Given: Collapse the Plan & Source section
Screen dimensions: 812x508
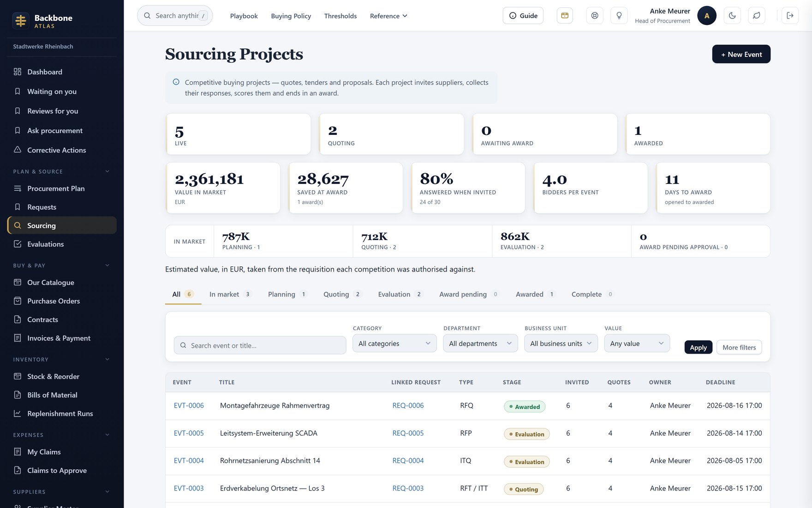Looking at the screenshot, I should point(107,171).
